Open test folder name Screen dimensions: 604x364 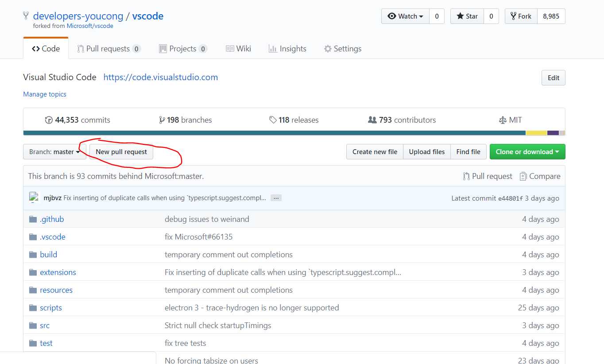pyautogui.click(x=46, y=343)
